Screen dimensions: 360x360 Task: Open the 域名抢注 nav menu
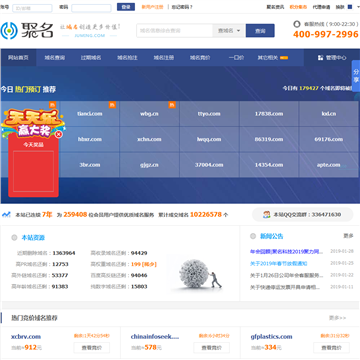coord(127,58)
